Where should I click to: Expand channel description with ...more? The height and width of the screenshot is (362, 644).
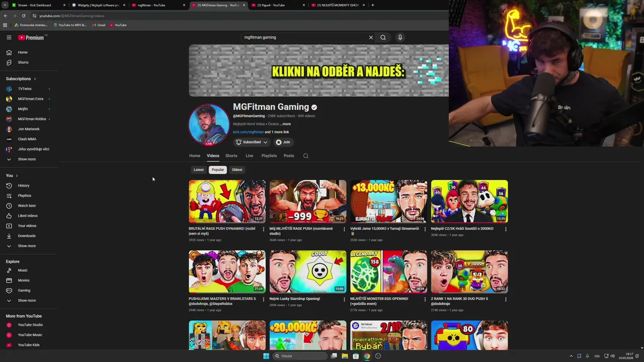285,124
